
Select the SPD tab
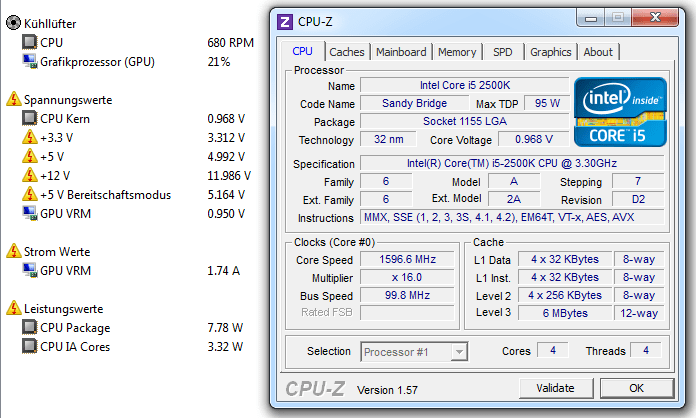(x=503, y=52)
